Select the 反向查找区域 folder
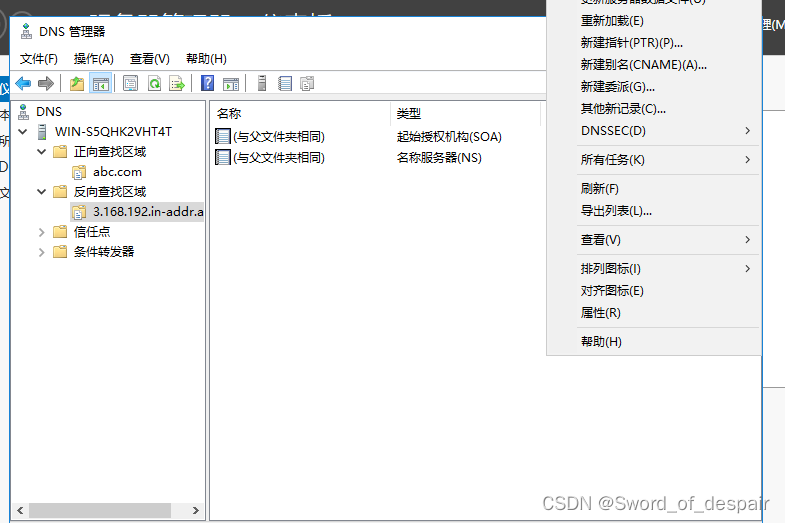Screen dimensions: 785x523 click(x=110, y=192)
